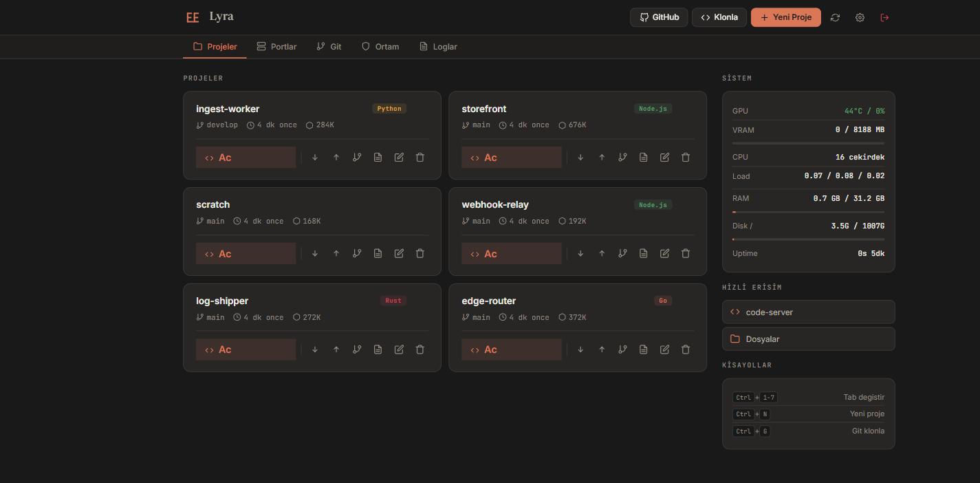
Task: Click Ac on the storefront card
Action: point(512,158)
